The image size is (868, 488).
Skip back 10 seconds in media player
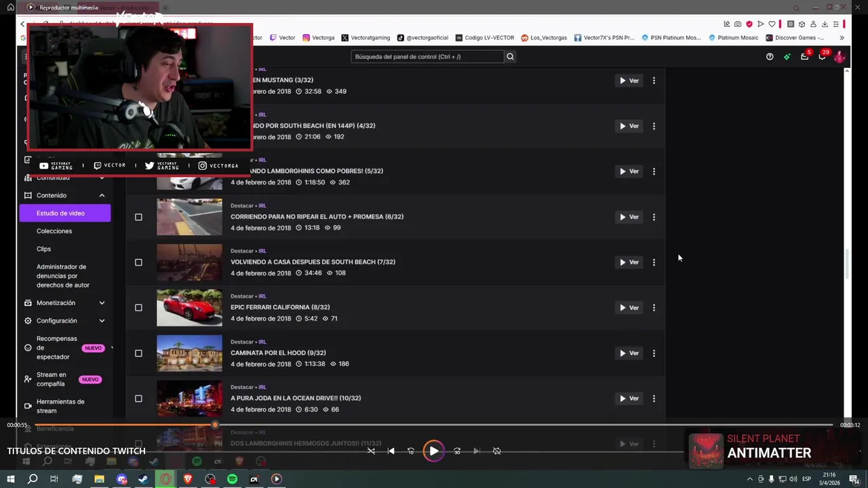411,451
